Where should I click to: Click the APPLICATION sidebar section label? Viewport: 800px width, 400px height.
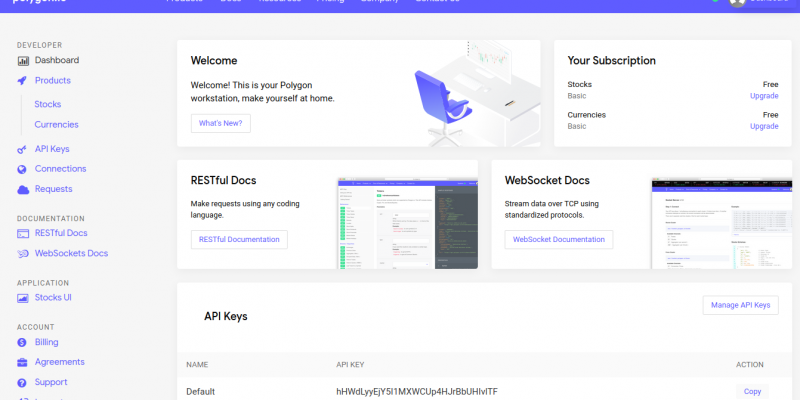coord(43,283)
